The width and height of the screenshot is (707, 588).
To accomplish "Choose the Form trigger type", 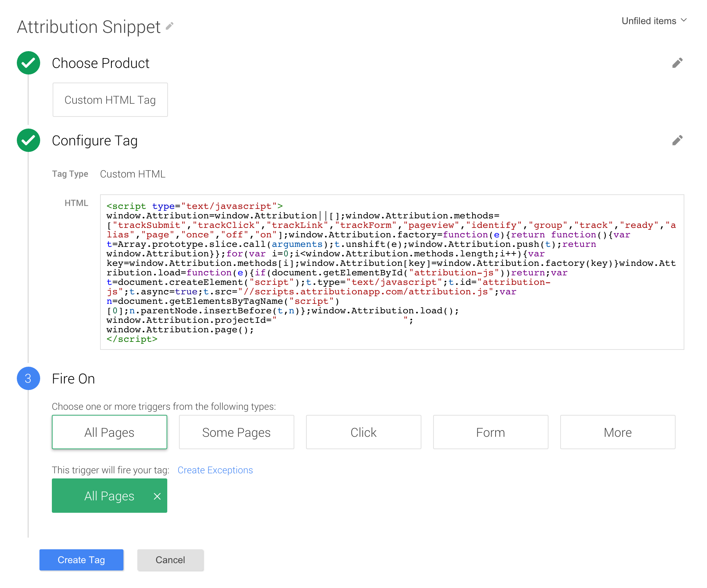I will coord(490,432).
